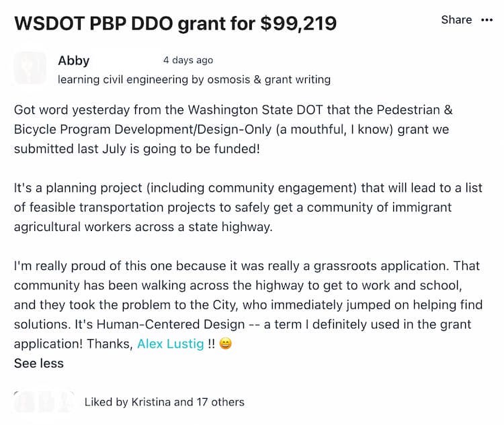Image resolution: width=504 pixels, height=425 pixels.
Task: Open the Alex Lustig mention link
Action: 171,344
